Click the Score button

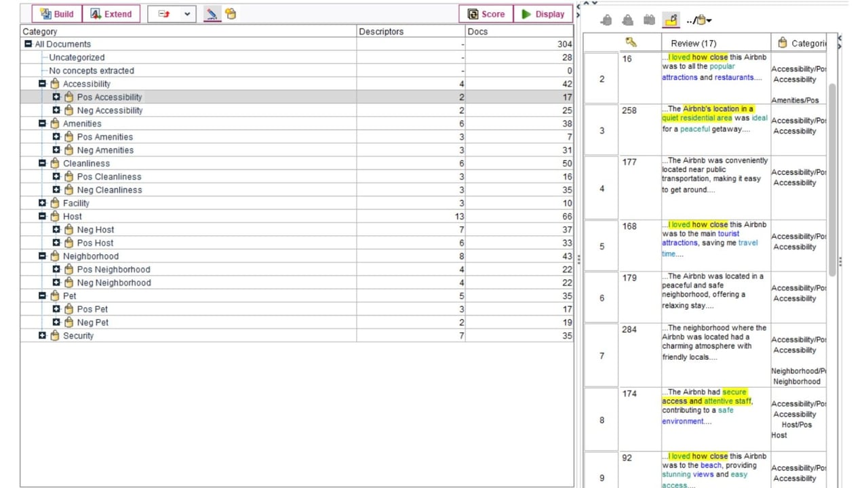click(486, 14)
